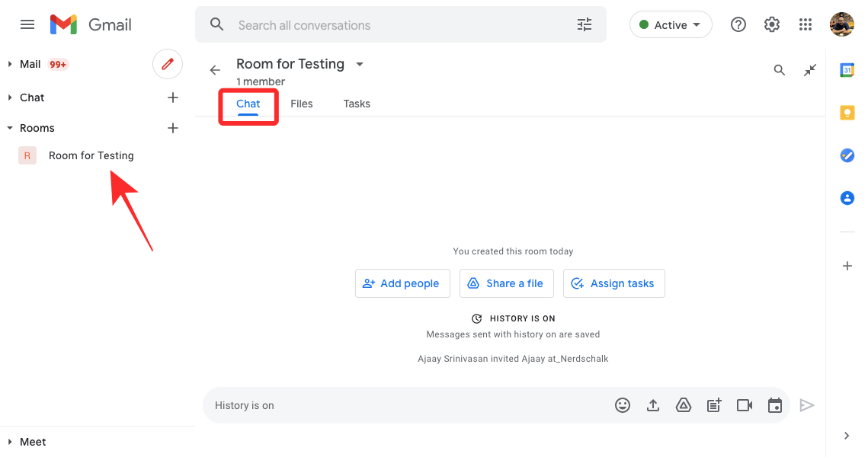Open Room for Testing name dropdown
Viewport: 868px width, 457px height.
[x=360, y=65]
